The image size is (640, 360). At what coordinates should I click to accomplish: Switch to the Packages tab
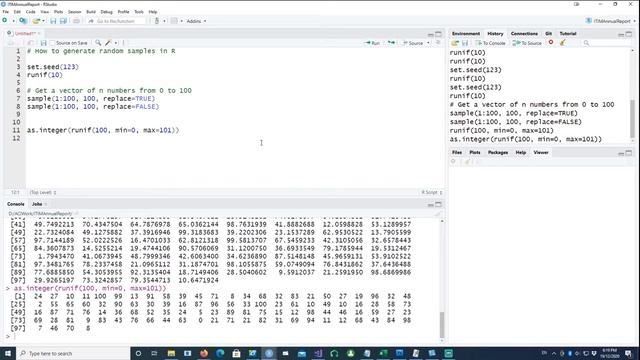click(x=498, y=152)
